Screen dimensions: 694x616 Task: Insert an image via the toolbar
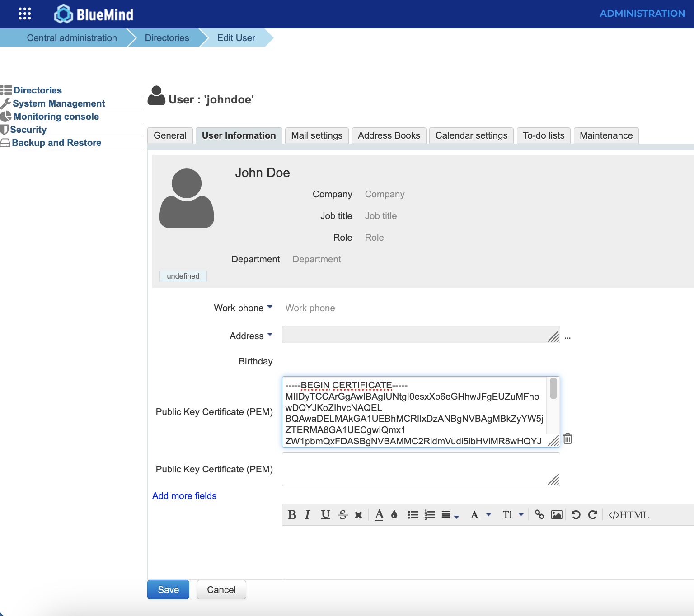click(x=557, y=515)
